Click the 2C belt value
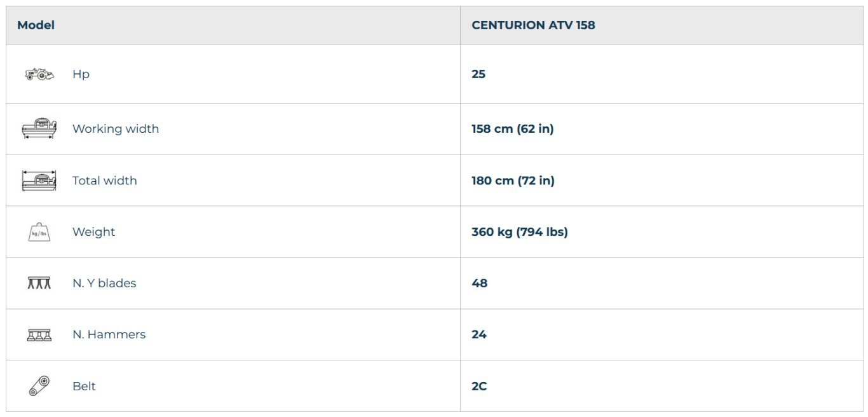 [479, 386]
